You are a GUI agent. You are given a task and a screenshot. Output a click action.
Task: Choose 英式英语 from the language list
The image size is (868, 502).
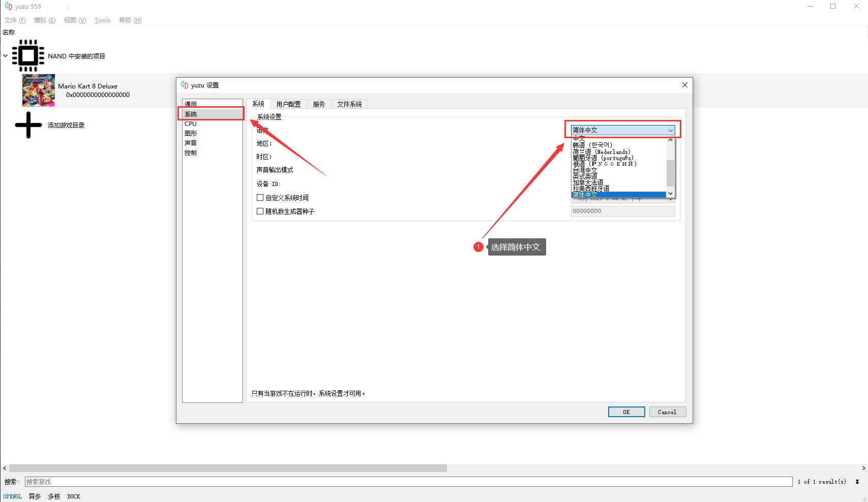pos(618,176)
